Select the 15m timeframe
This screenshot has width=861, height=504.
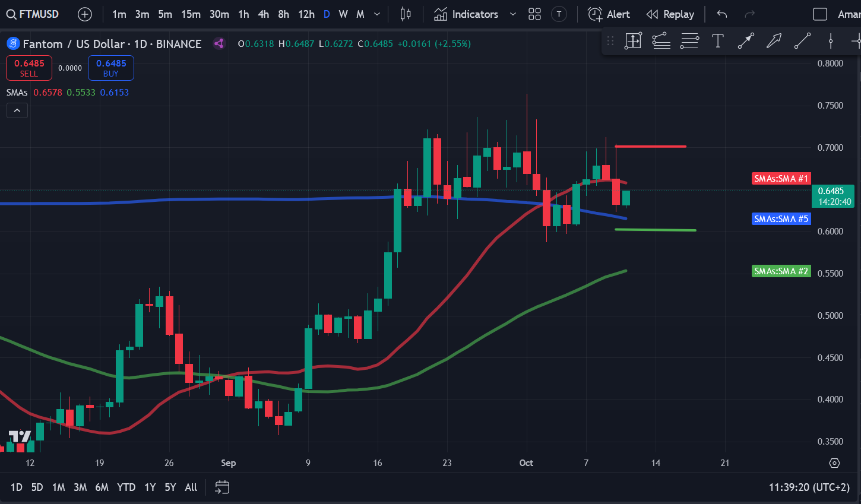click(191, 14)
